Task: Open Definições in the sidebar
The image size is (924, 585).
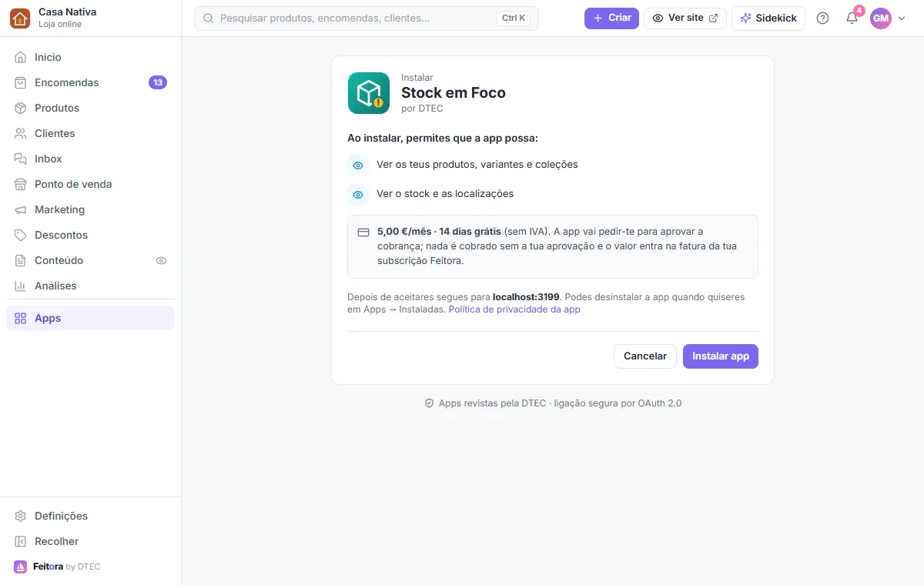Action: pyautogui.click(x=90, y=516)
